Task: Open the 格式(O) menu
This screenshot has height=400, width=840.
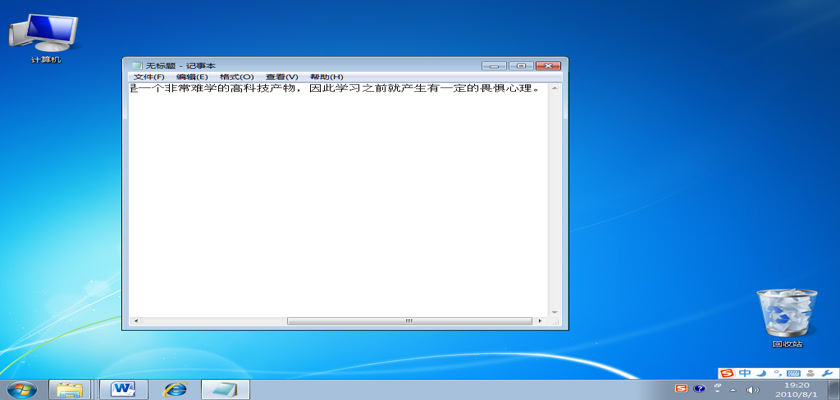Action: tap(237, 77)
